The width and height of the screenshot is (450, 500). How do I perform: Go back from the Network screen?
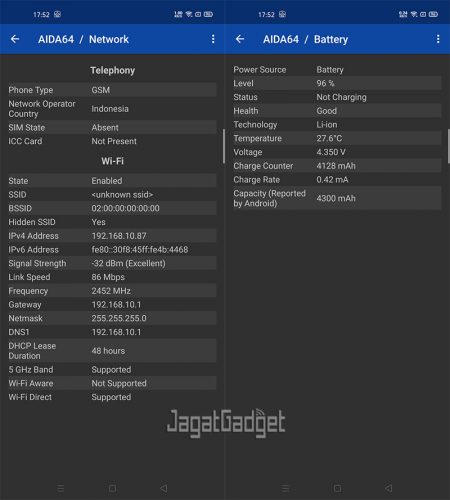point(15,39)
